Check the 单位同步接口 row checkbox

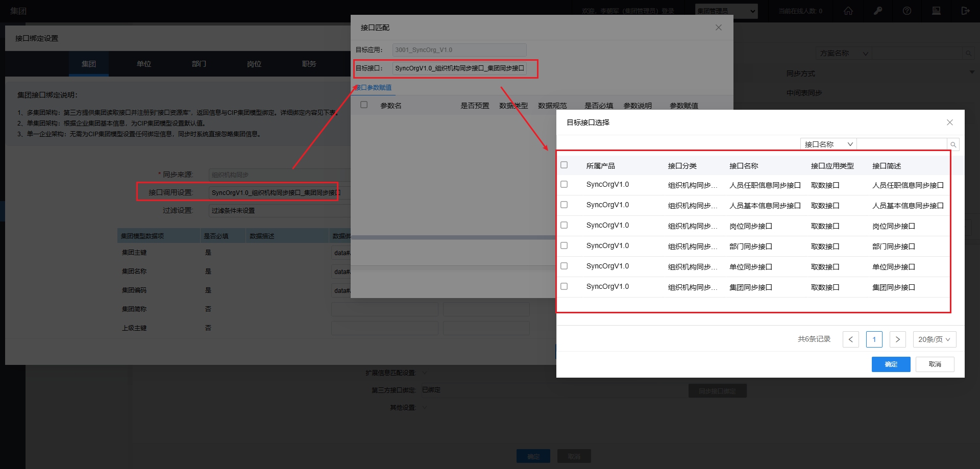coord(564,266)
